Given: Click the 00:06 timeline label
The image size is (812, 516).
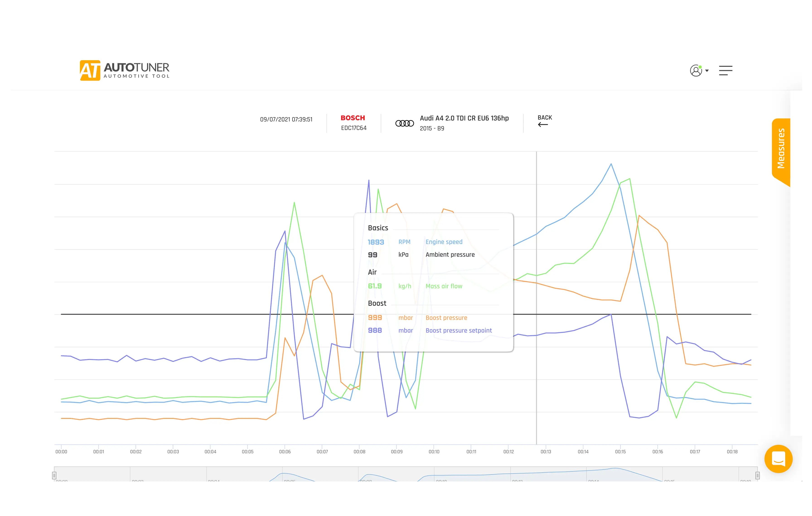Looking at the screenshot, I should point(285,452).
